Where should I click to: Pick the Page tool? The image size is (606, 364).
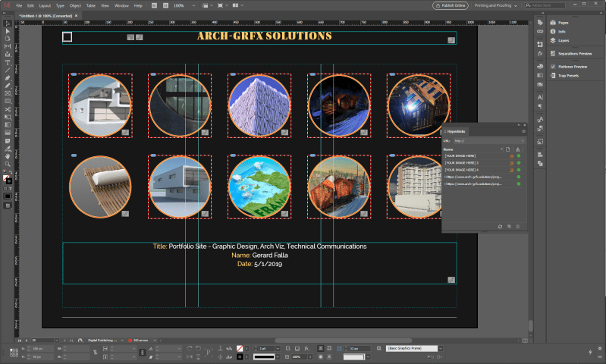(8, 39)
